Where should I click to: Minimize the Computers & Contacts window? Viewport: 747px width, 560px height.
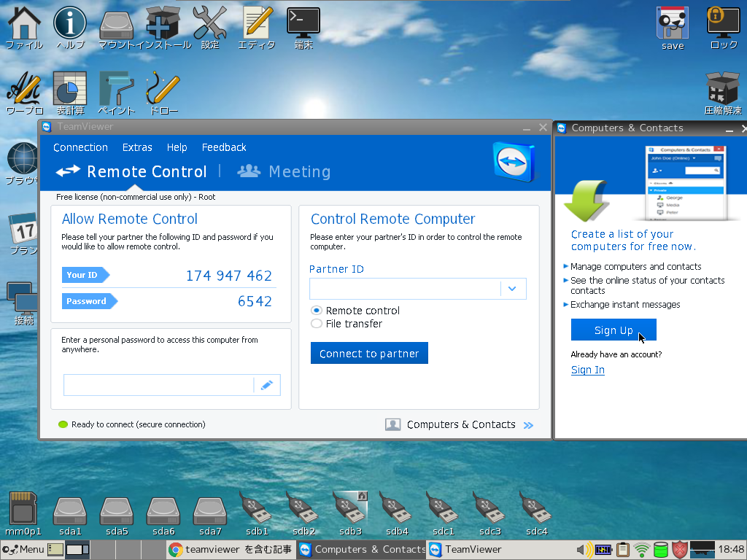tap(729, 128)
